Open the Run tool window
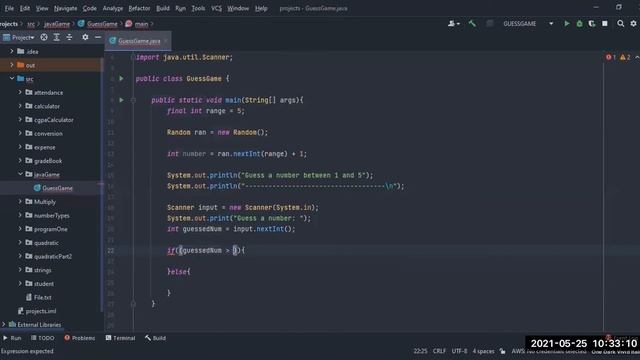 pos(12,338)
